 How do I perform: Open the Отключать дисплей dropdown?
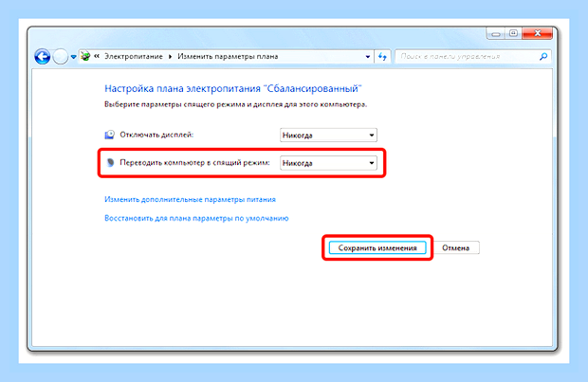pyautogui.click(x=328, y=135)
